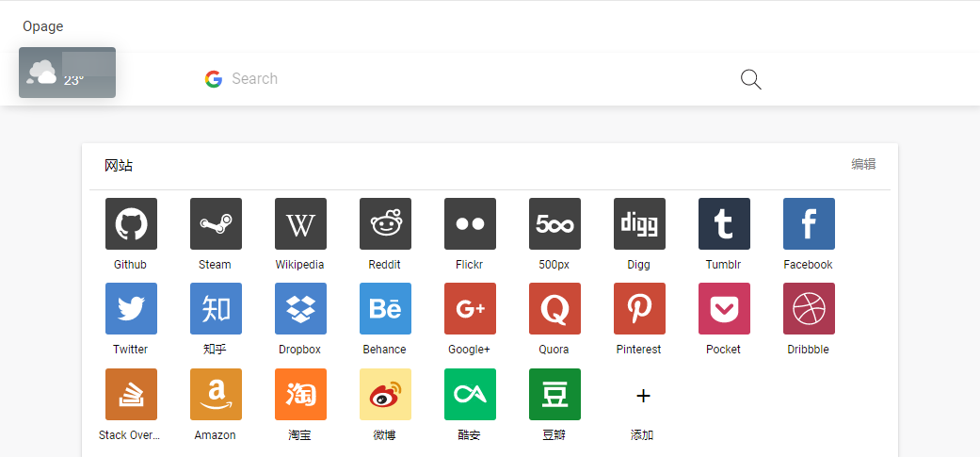The image size is (980, 457).
Task: Open the 豆瓣 shortcut icon
Action: click(554, 395)
